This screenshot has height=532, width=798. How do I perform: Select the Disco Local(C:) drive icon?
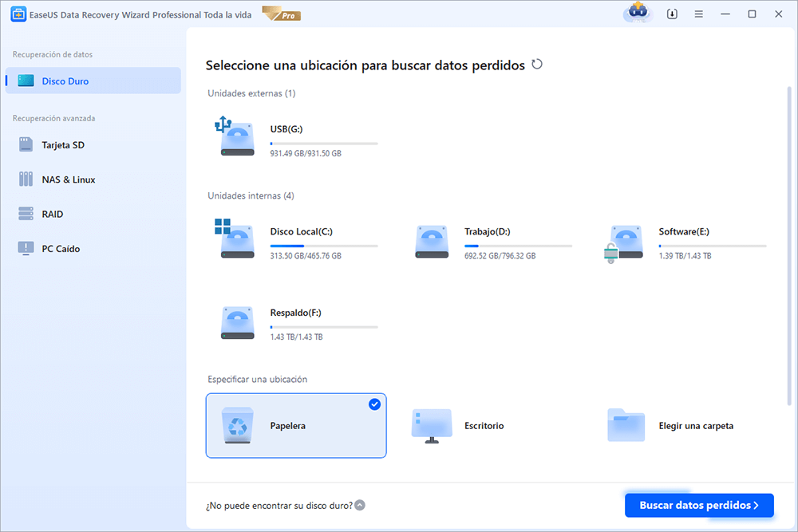point(235,238)
